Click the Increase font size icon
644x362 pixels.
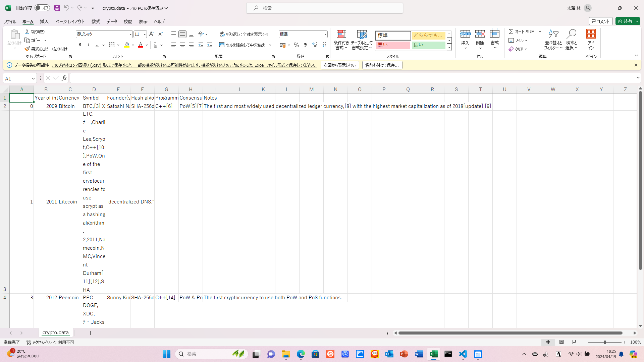tap(152, 34)
